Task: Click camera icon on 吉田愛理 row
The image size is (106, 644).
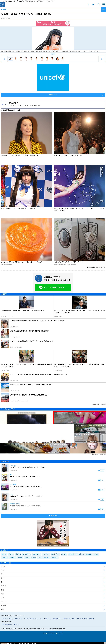Action: pyautogui.click(x=99, y=509)
